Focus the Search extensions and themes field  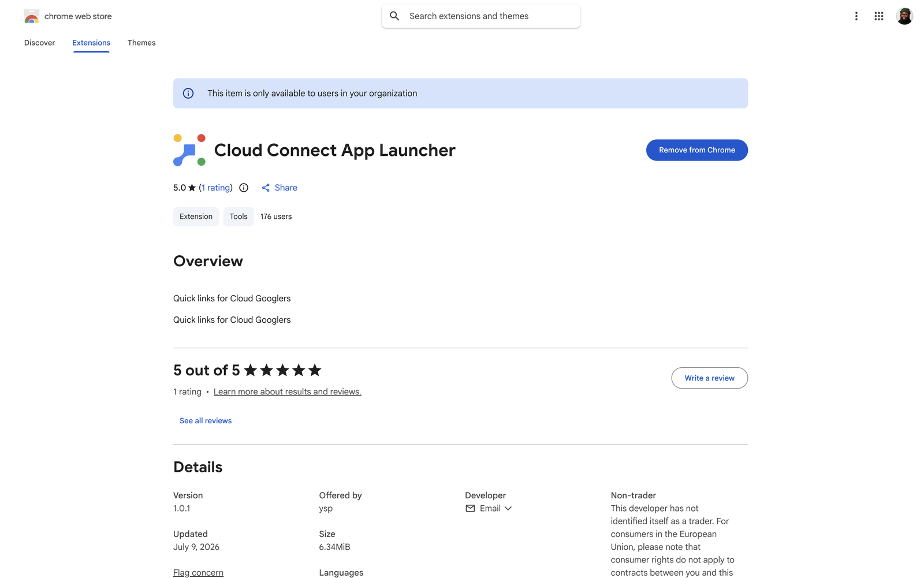pos(481,16)
